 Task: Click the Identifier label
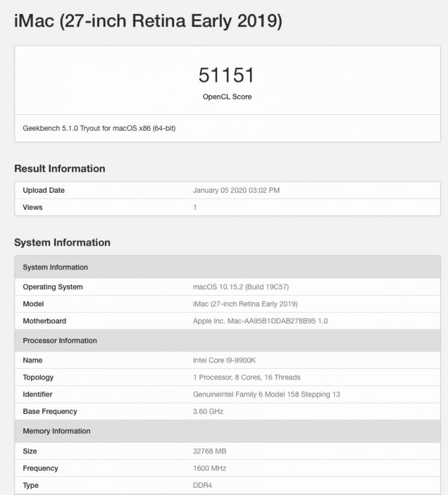pyautogui.click(x=38, y=394)
